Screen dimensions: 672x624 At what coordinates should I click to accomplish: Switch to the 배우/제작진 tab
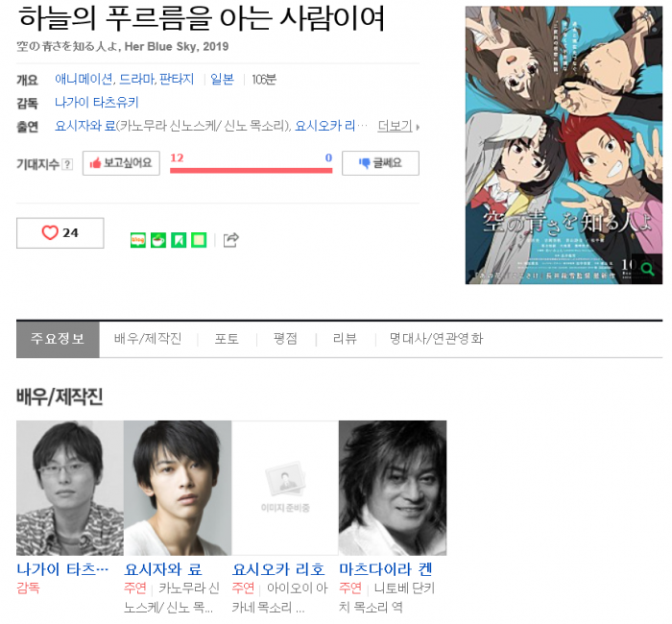click(x=148, y=339)
